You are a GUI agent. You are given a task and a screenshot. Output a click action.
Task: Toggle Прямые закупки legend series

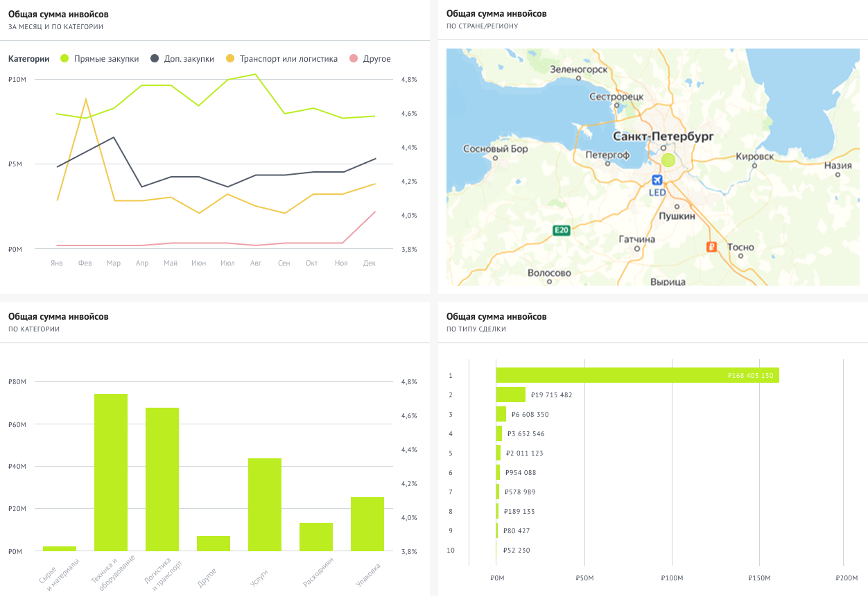pyautogui.click(x=100, y=59)
